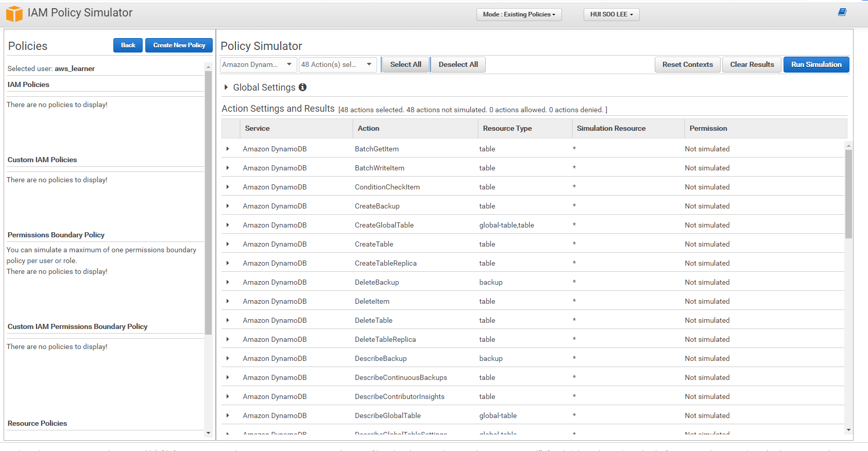The width and height of the screenshot is (868, 451).
Task: Open the Mode: Existing Policies dropdown
Action: point(519,14)
